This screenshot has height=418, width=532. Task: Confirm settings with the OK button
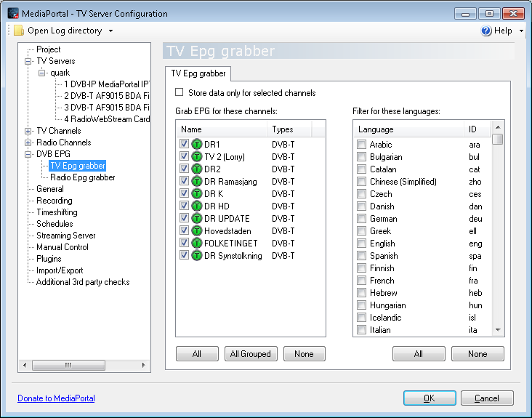(430, 398)
